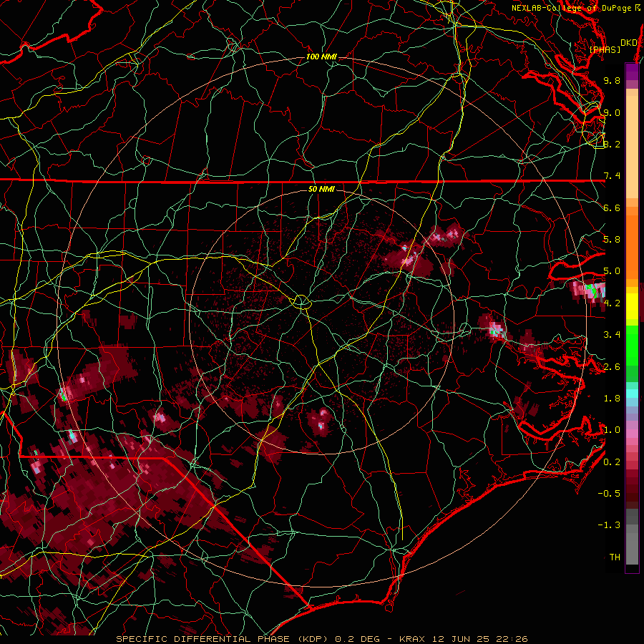644x644 pixels.
Task: Click the TH threshold label
Action: point(615,557)
